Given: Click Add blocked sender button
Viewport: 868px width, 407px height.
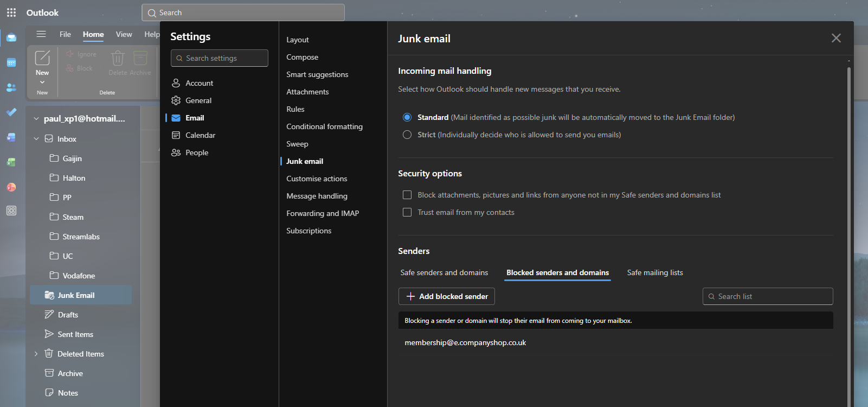Looking at the screenshot, I should (x=447, y=296).
